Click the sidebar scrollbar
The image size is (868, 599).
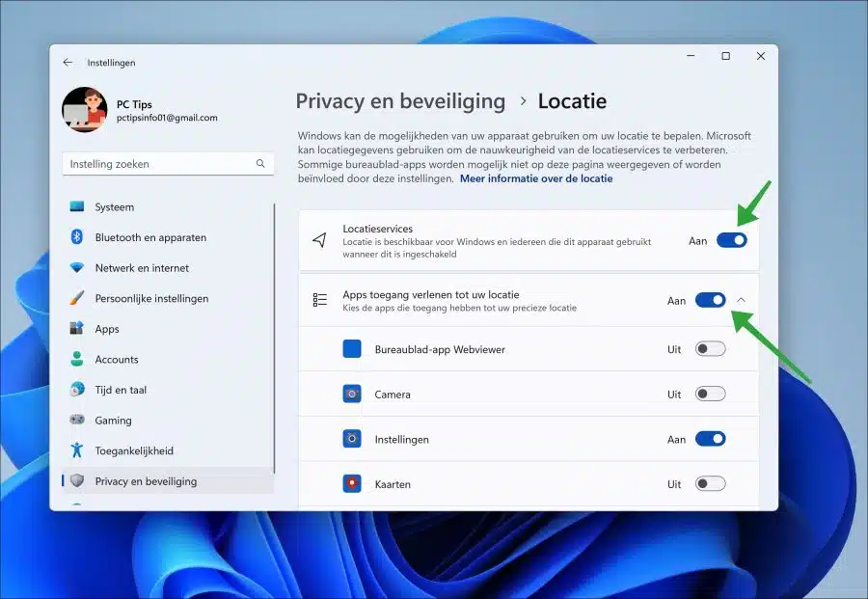(x=274, y=338)
